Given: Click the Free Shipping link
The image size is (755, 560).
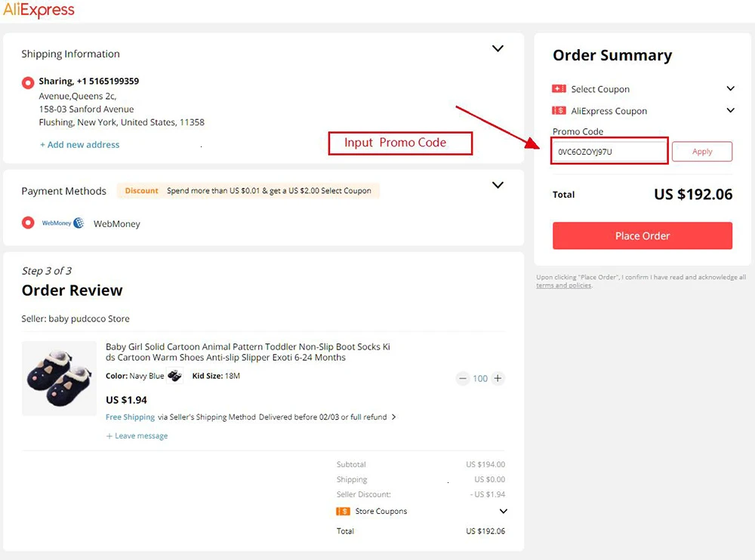Looking at the screenshot, I should [130, 417].
